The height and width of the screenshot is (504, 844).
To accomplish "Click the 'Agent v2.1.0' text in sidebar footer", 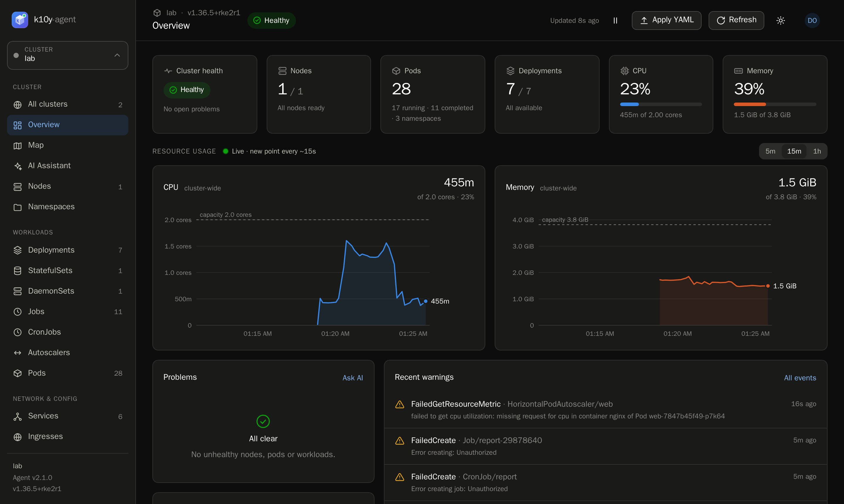I will (x=33, y=478).
